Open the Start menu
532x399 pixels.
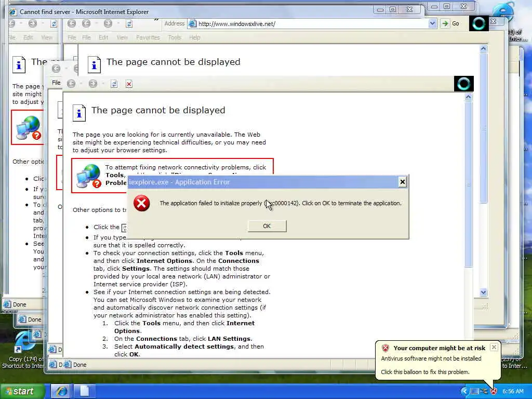click(22, 391)
